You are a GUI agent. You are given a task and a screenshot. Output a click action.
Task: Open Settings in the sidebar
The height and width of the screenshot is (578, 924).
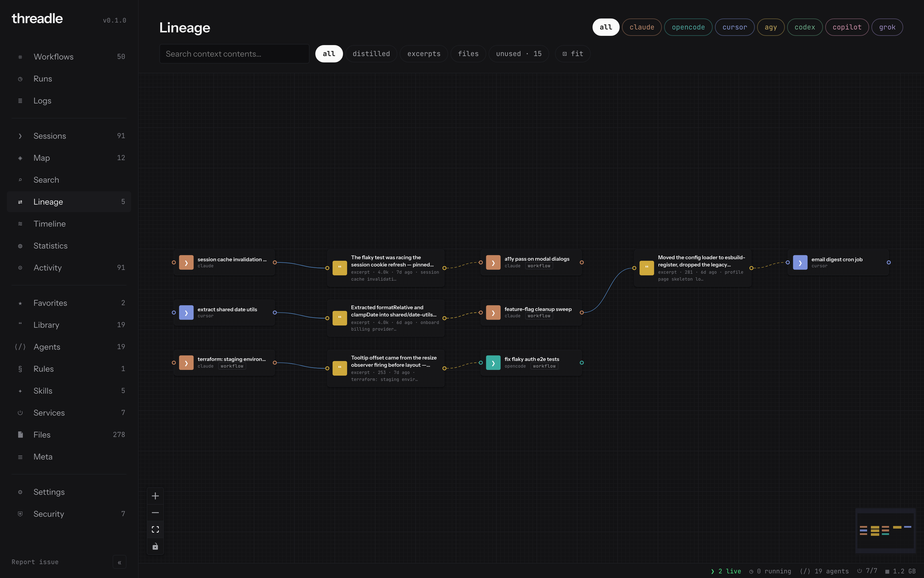click(x=69, y=492)
